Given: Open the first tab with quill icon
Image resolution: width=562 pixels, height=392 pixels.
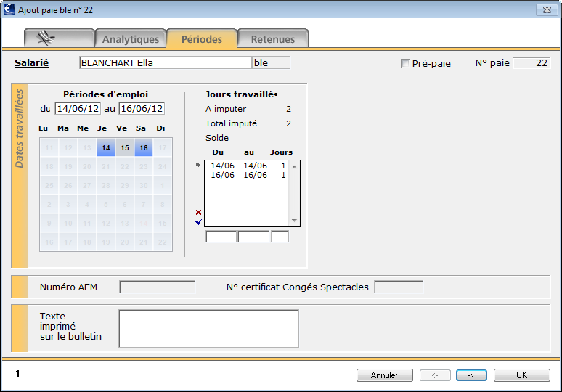Looking at the screenshot, I should tap(59, 38).
